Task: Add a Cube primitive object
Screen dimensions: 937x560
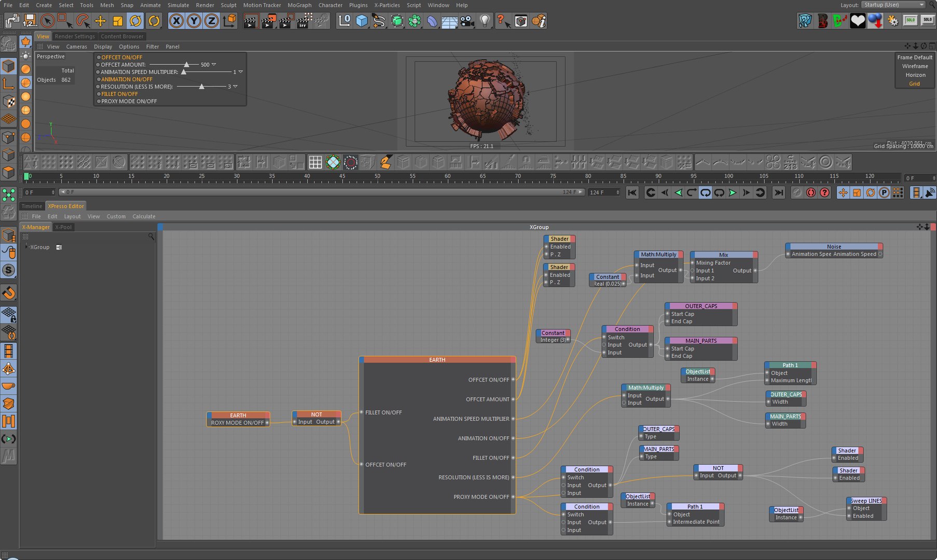Action: point(362,21)
